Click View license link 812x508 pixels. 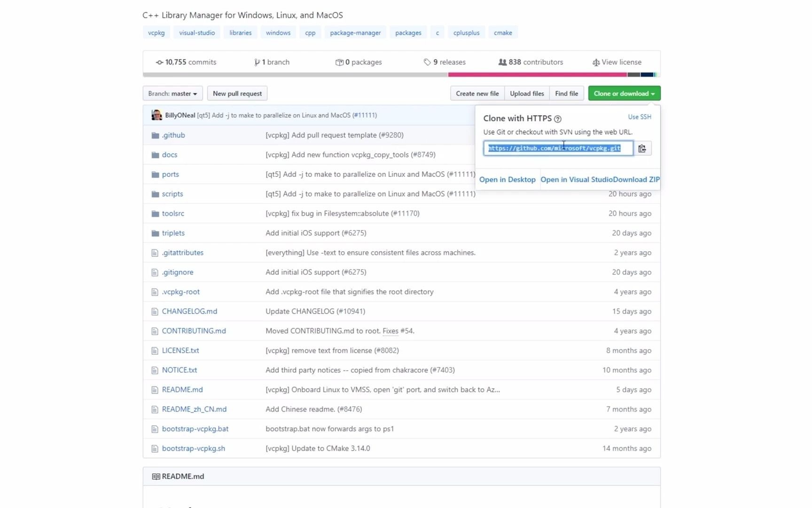tap(617, 63)
